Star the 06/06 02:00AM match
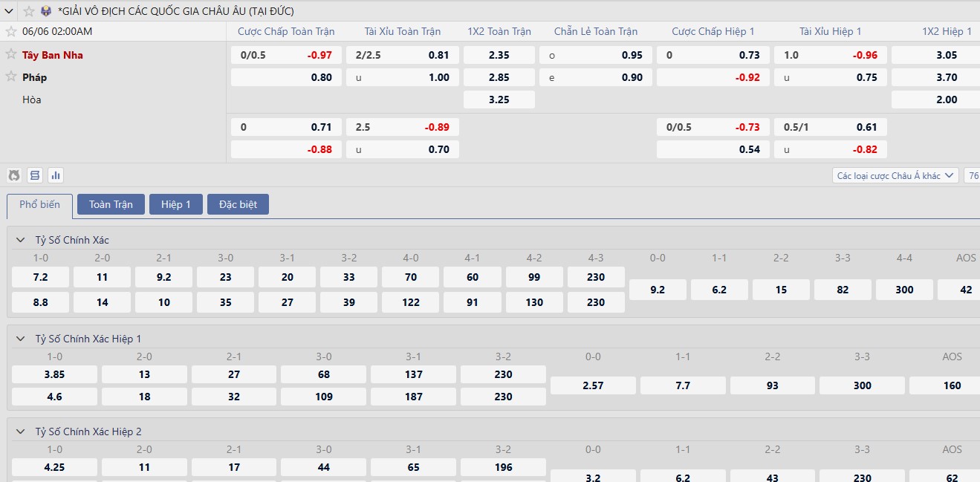 pyautogui.click(x=11, y=31)
